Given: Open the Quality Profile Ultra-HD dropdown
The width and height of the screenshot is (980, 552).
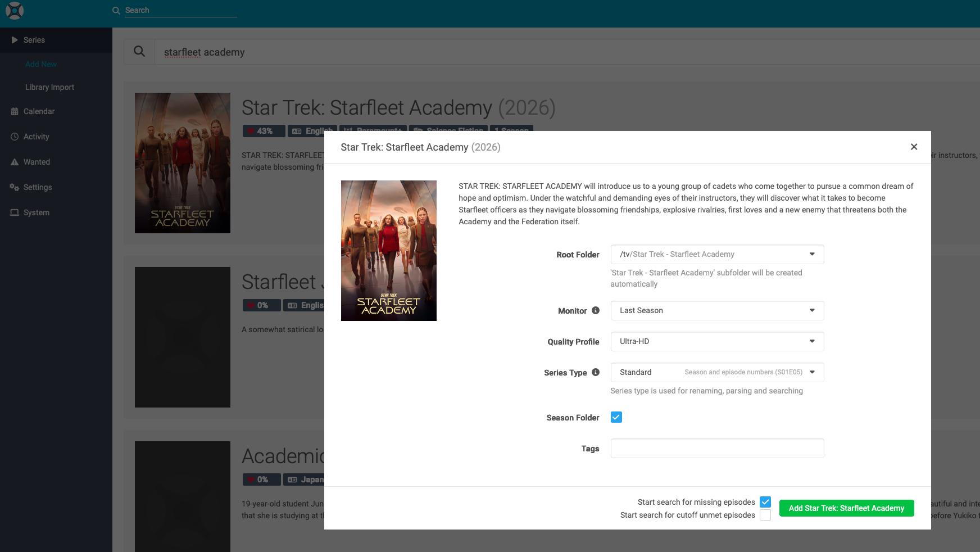Looking at the screenshot, I should click(x=716, y=341).
